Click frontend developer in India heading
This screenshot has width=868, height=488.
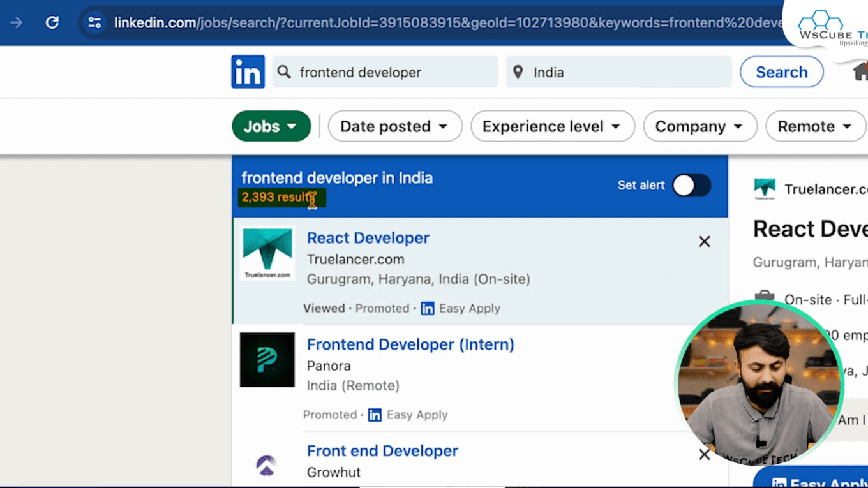tap(337, 178)
